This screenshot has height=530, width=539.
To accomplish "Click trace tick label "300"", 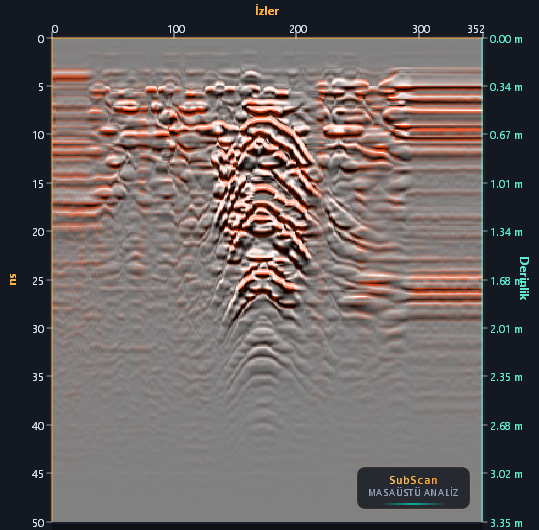I will pos(421,29).
